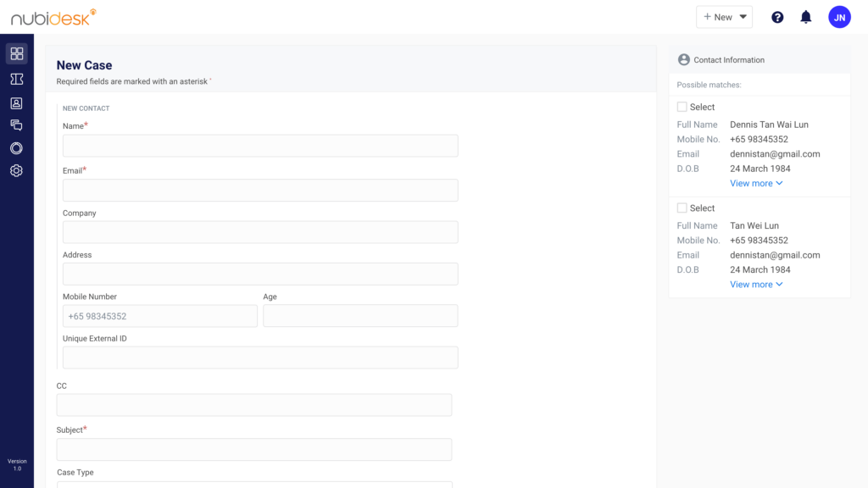
Task: Click the help question mark icon
Action: 777,17
